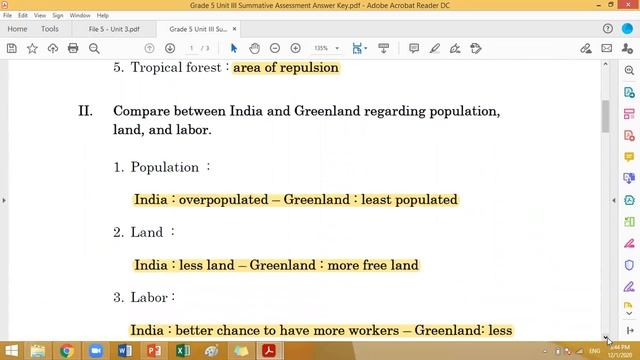Switch to File 5 - Unit 3.pdf tab
Image resolution: width=640 pixels, height=360 pixels.
coord(114,29)
